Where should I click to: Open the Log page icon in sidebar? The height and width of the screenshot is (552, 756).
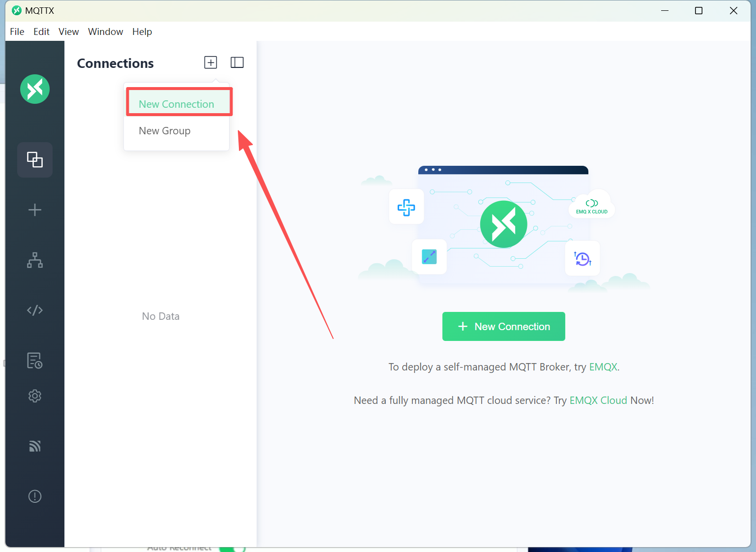tap(35, 361)
